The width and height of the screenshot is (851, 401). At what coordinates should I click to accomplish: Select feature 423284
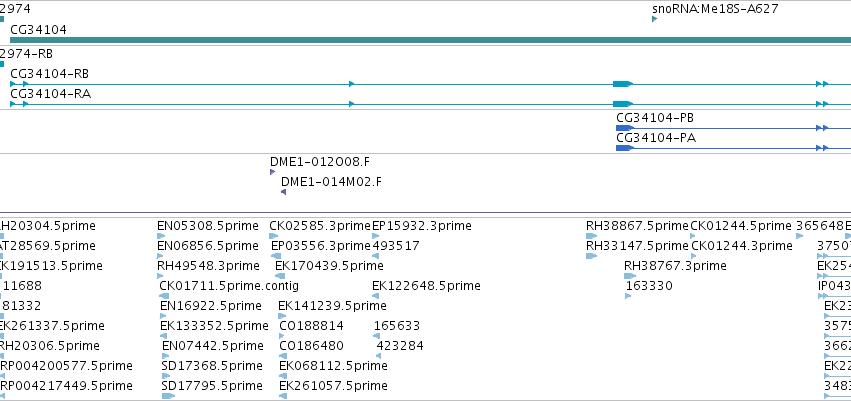[x=400, y=346]
